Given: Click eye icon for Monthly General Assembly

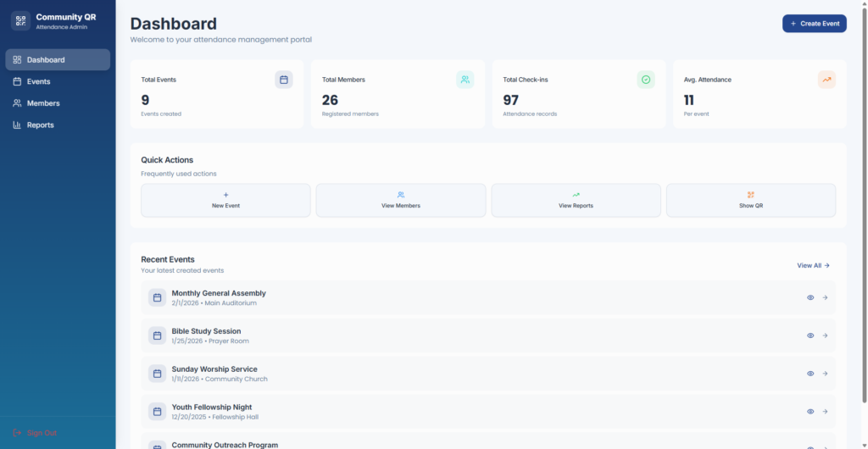Looking at the screenshot, I should [810, 297].
